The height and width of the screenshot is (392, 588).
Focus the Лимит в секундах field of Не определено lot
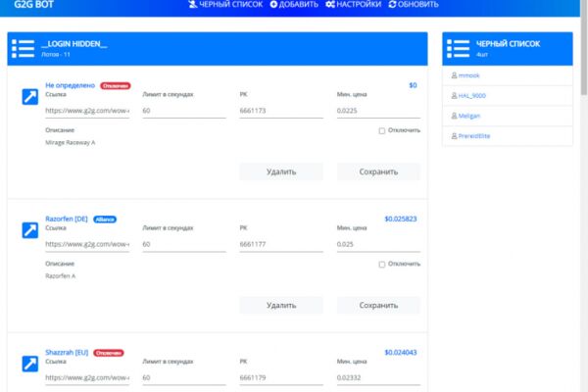(184, 111)
